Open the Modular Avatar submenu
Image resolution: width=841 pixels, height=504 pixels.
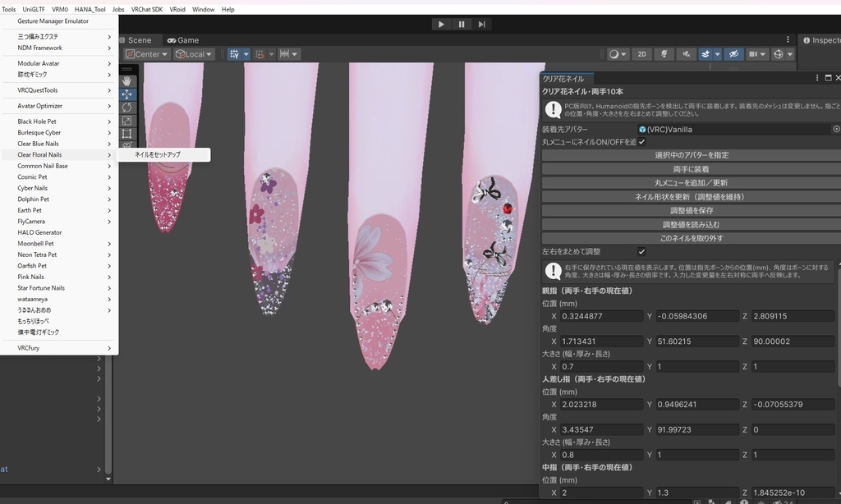[x=59, y=63]
